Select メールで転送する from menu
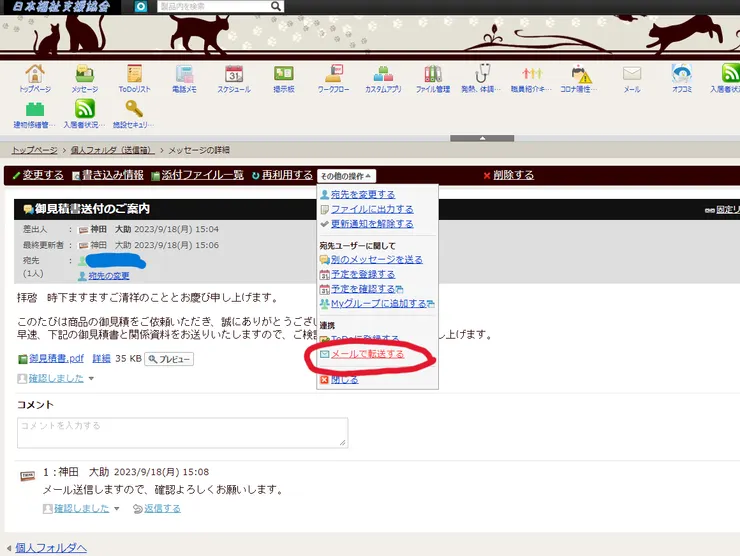 pyautogui.click(x=367, y=354)
